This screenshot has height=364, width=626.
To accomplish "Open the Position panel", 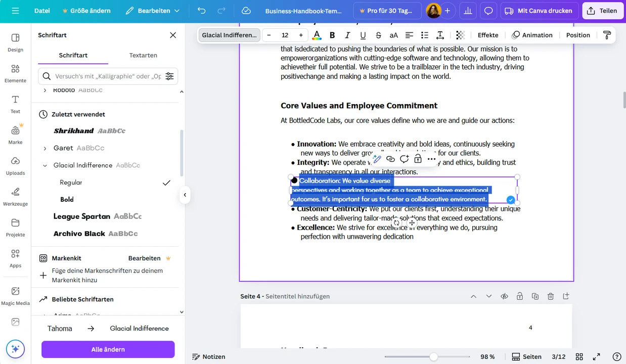I will tap(578, 35).
